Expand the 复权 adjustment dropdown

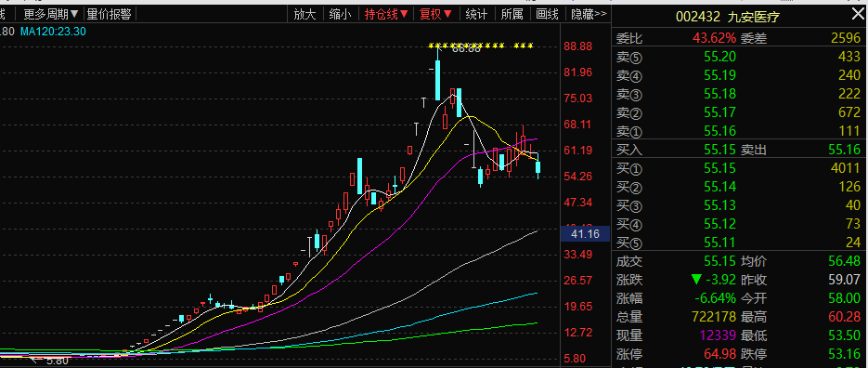click(435, 15)
